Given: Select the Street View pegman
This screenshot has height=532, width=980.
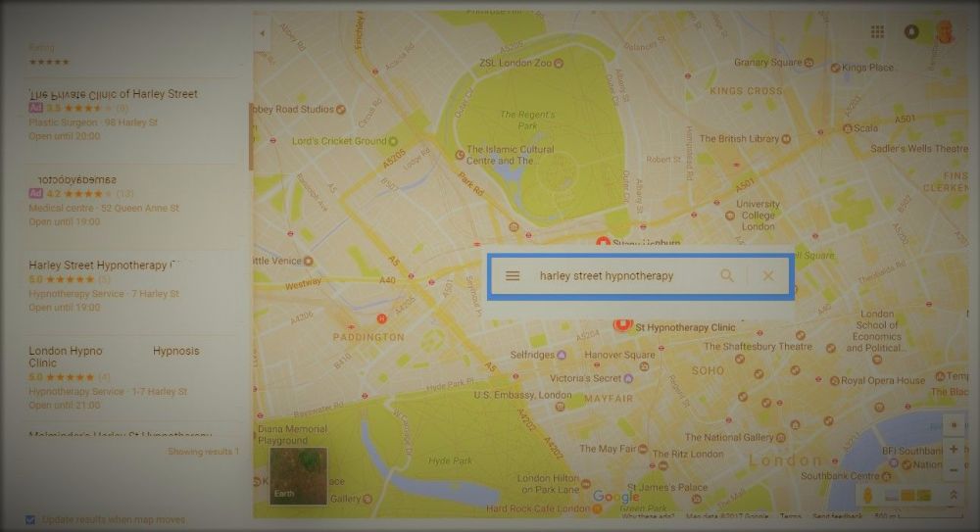Looking at the screenshot, I should point(868,496).
